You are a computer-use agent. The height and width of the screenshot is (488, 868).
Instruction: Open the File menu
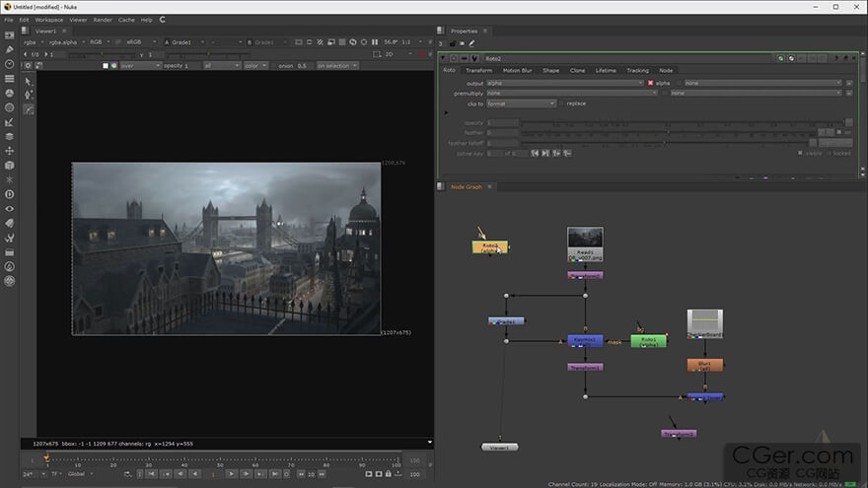click(x=9, y=20)
